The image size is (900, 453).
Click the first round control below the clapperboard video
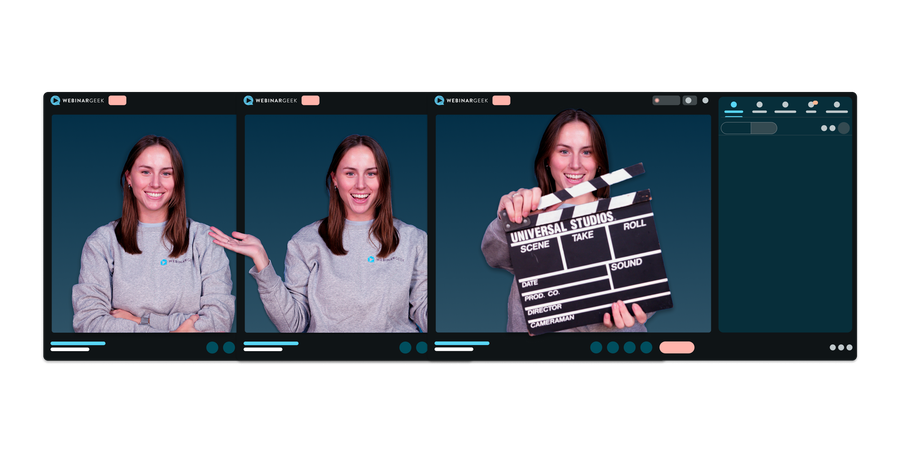(x=596, y=347)
